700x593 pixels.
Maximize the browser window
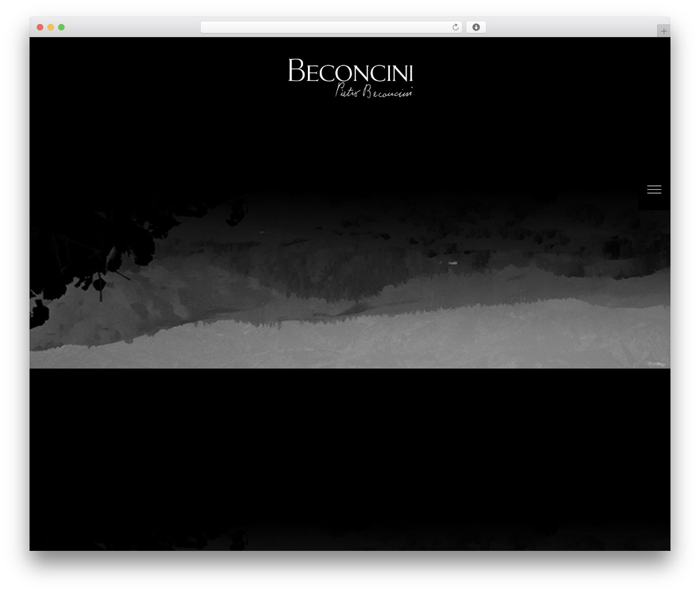(x=61, y=27)
